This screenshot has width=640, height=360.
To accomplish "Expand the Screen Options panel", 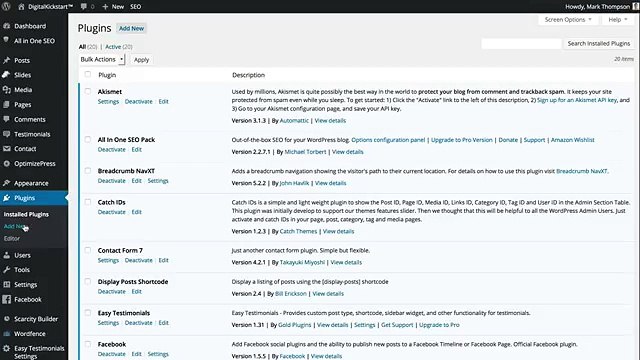I will [568, 20].
